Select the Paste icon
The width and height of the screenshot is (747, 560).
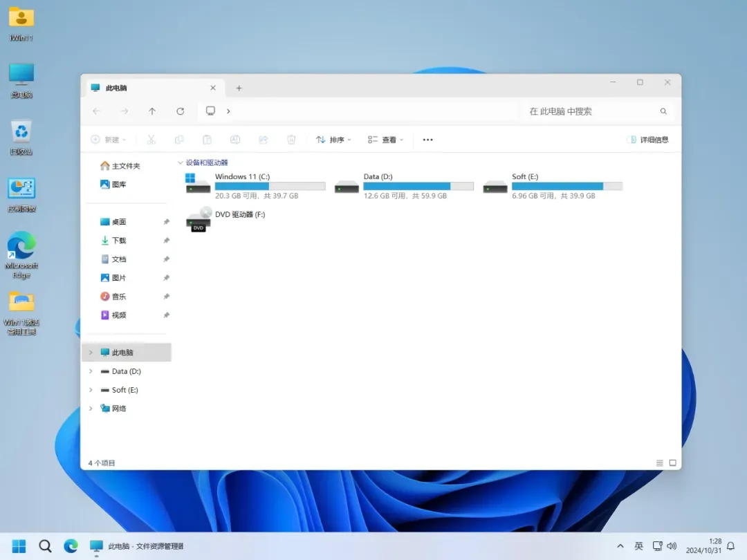click(x=207, y=140)
